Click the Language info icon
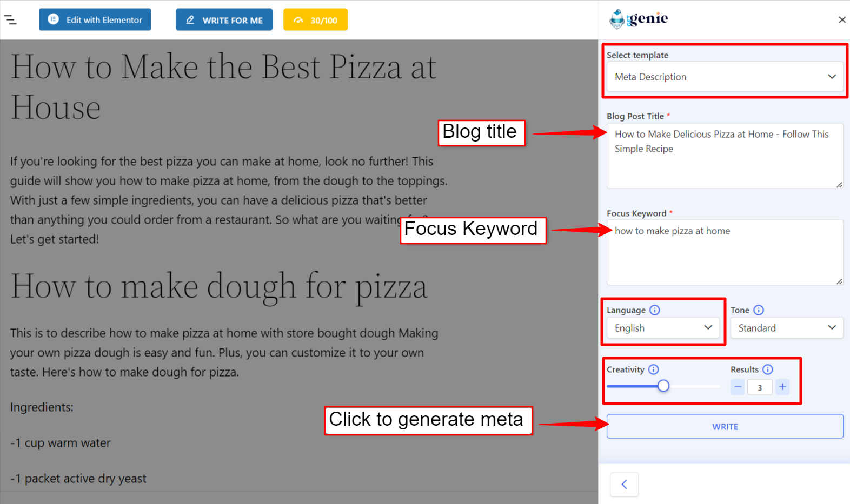850x504 pixels. coord(655,310)
